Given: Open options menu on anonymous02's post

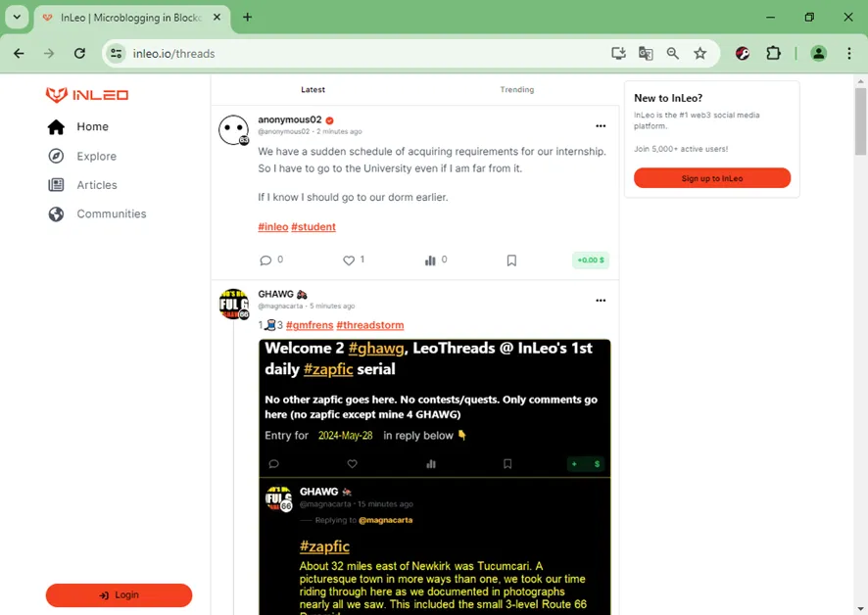Looking at the screenshot, I should 601,126.
